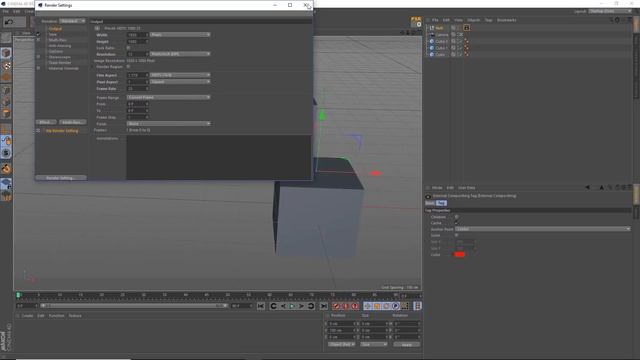Open User Data menu in Attribute Manager

pyautogui.click(x=467, y=188)
